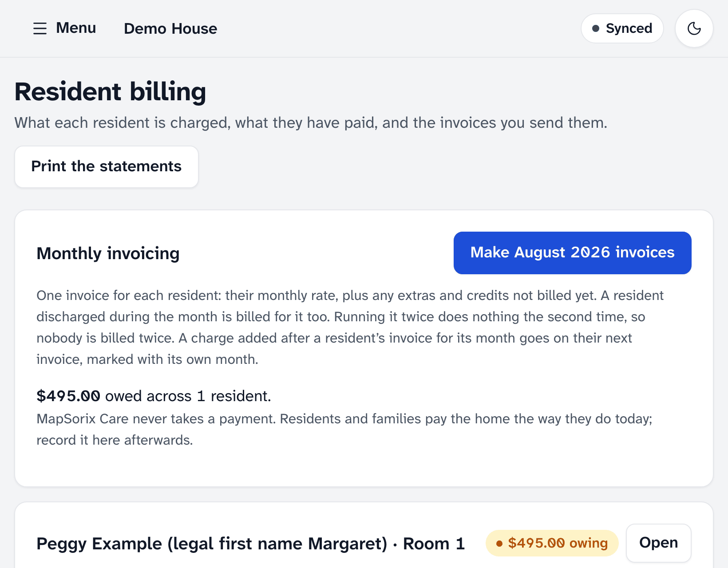Click "MapSorix Care never takes a payment" note
728x568 pixels.
tap(344, 430)
